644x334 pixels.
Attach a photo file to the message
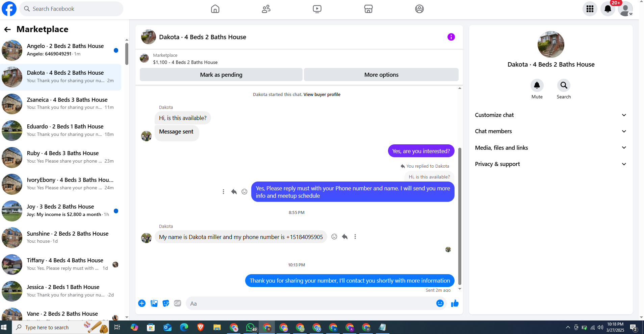click(x=154, y=303)
